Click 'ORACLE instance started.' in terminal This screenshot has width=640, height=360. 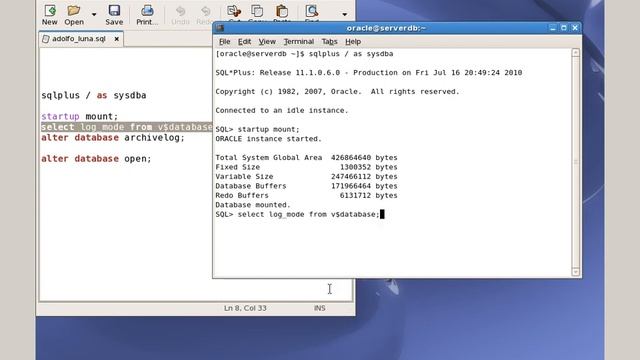[x=268, y=139]
